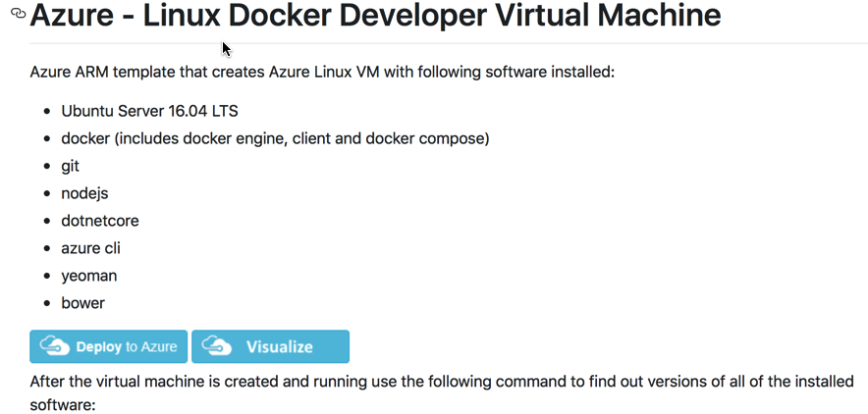Screen dimensions: 868x414
Task: Click the Deploy to Azure button
Action: point(108,346)
